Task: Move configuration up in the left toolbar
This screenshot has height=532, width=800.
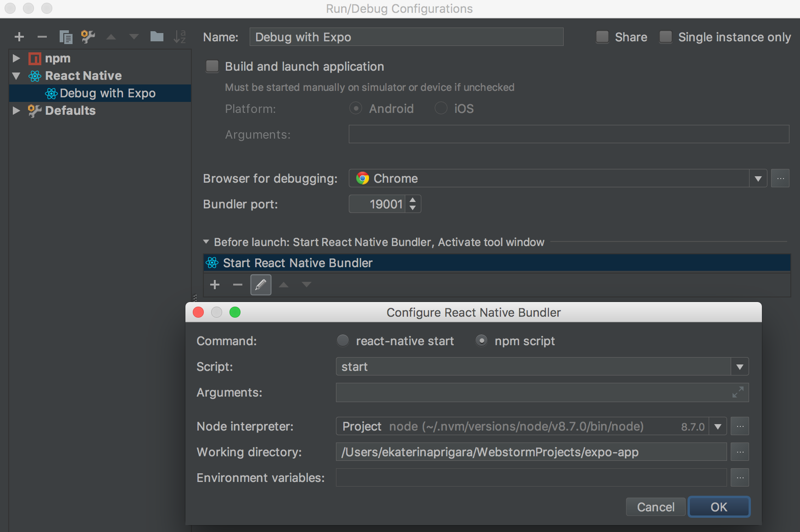Action: [111, 37]
